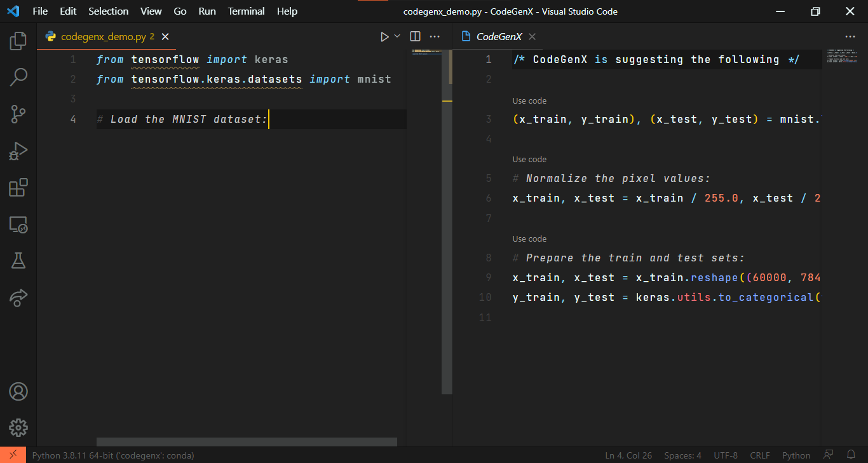Open the Accounts menu
The image size is (868, 463).
coord(18,390)
